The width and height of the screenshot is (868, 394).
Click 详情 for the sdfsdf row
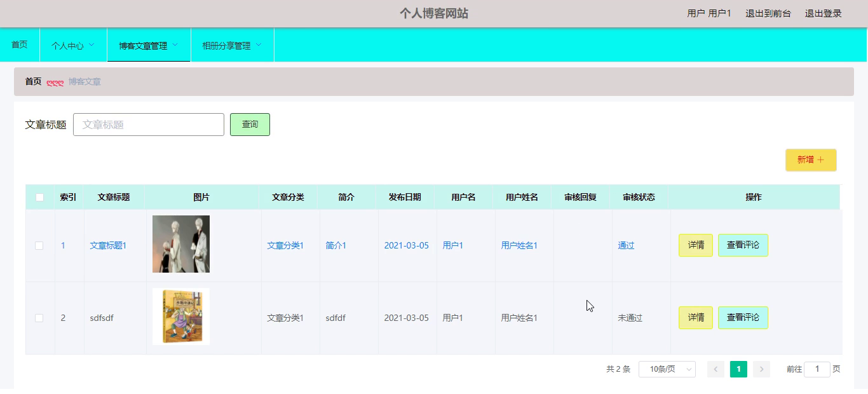[696, 318]
